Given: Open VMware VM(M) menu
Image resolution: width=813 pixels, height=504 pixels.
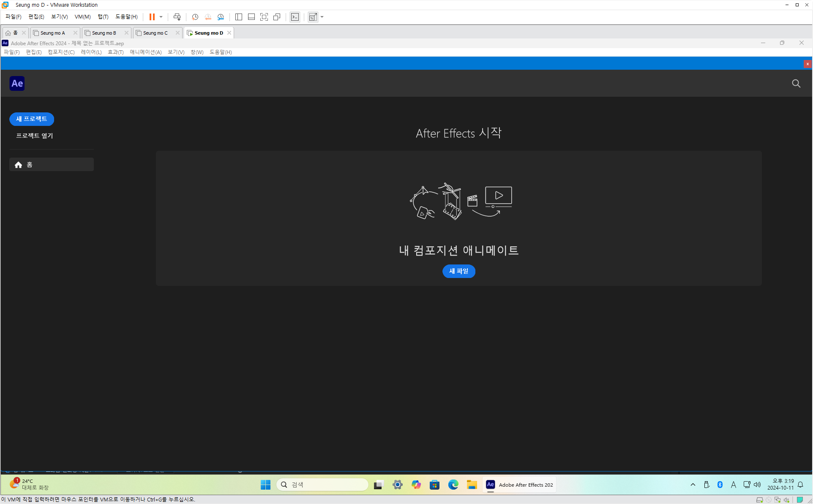Looking at the screenshot, I should click(x=83, y=17).
